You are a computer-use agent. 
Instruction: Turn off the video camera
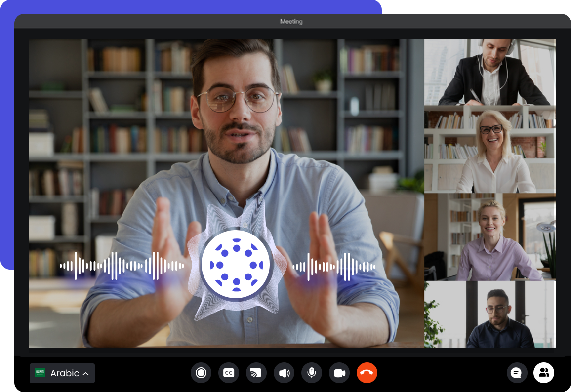tap(339, 373)
